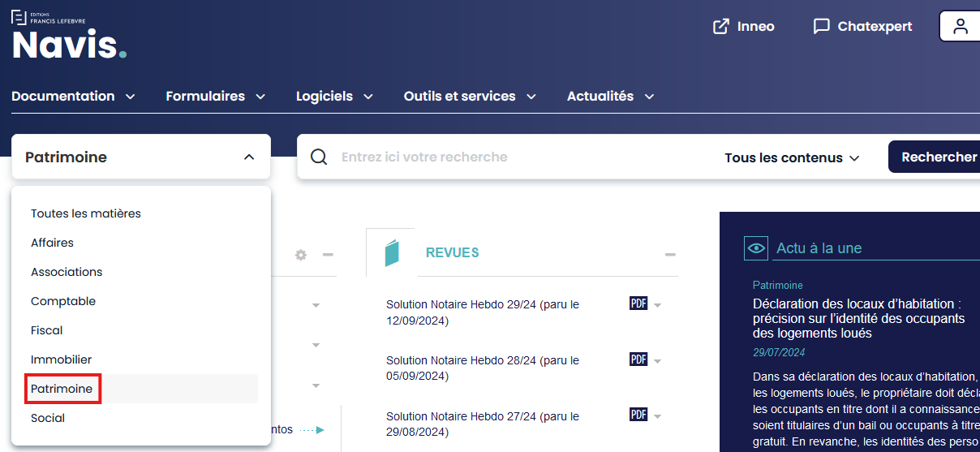Choose Toutes les matières option
Screen dimensions: 980x452
click(86, 213)
